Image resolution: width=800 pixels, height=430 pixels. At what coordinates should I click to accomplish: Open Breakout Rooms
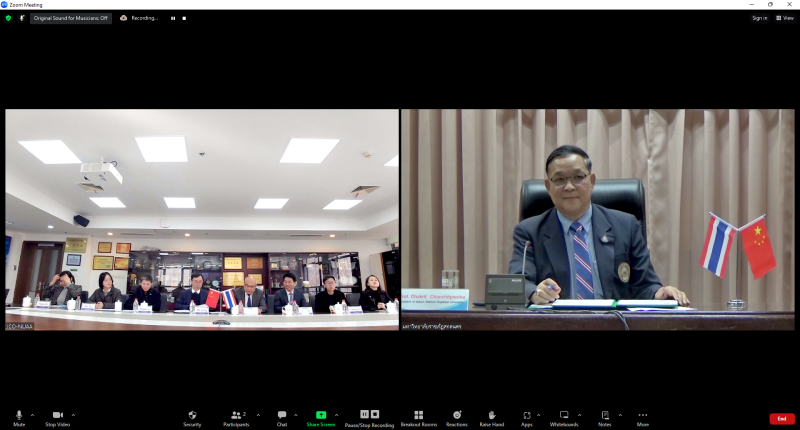[419, 416]
